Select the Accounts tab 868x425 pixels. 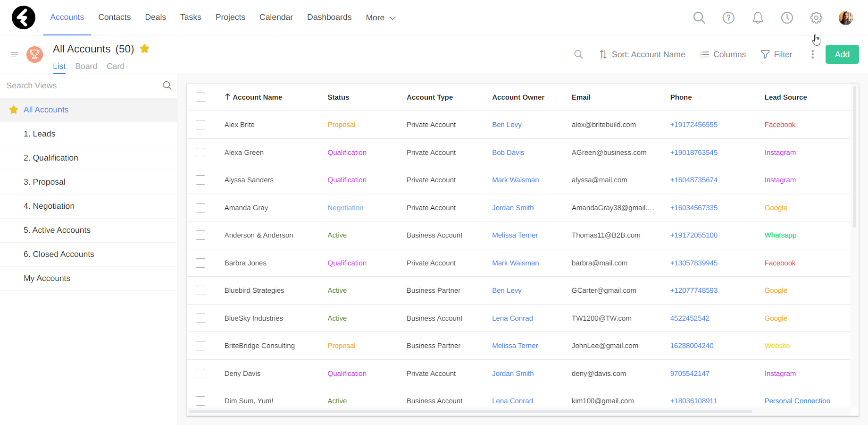pyautogui.click(x=67, y=17)
